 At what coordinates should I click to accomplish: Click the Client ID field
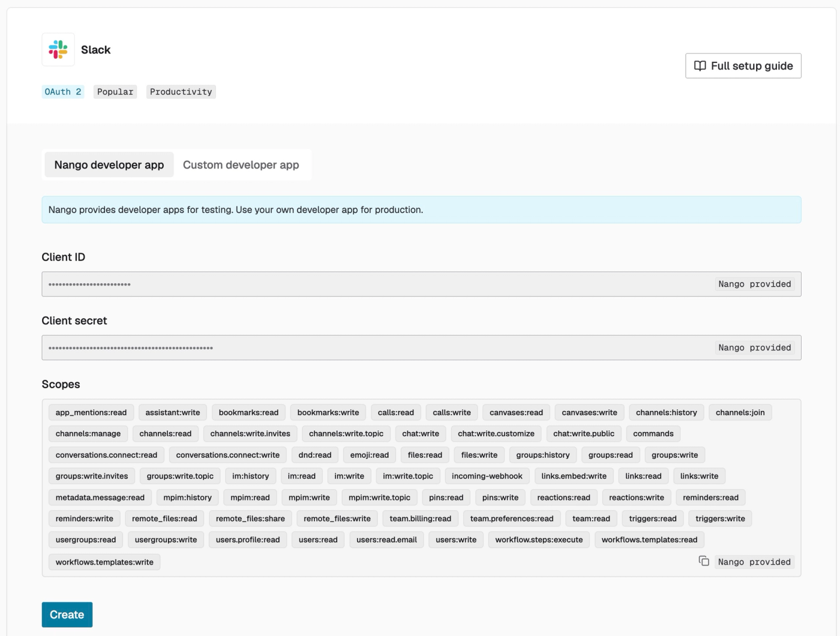[421, 284]
